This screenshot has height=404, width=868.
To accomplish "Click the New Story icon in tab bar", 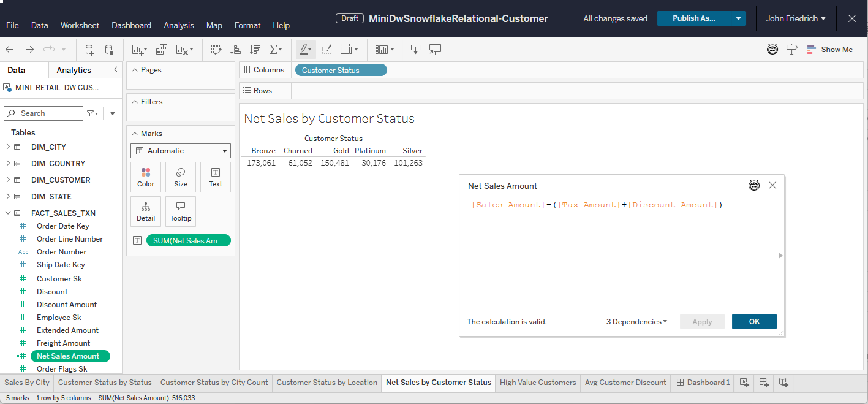I will [x=783, y=383].
